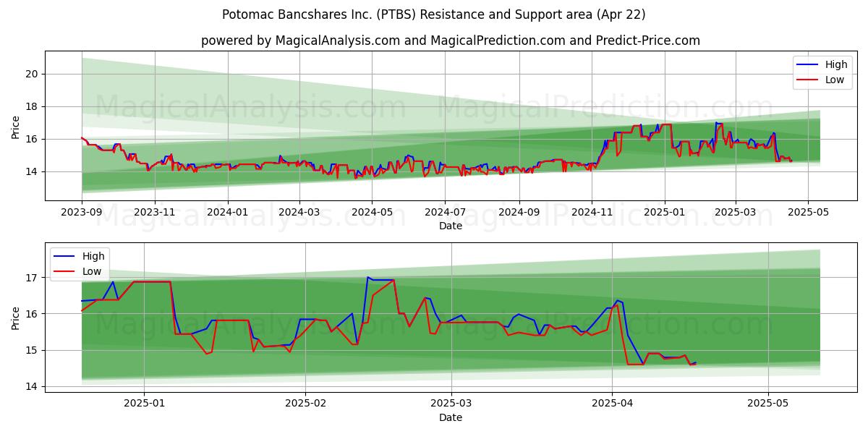Click the '2024-07' tick label on top x-axis
Screen dimensions: 868x434
click(x=445, y=213)
